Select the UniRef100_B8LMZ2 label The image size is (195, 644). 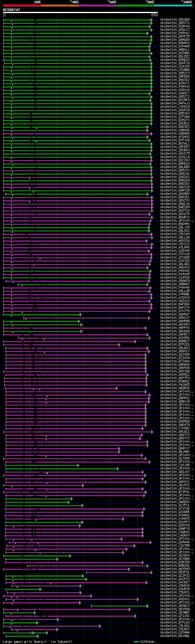pos(175,57)
